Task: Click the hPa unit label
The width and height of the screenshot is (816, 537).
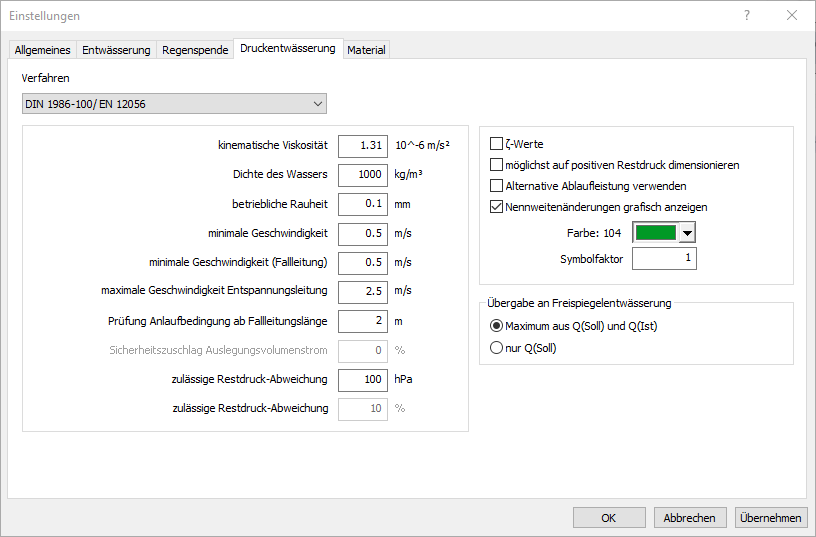Action: tap(403, 379)
